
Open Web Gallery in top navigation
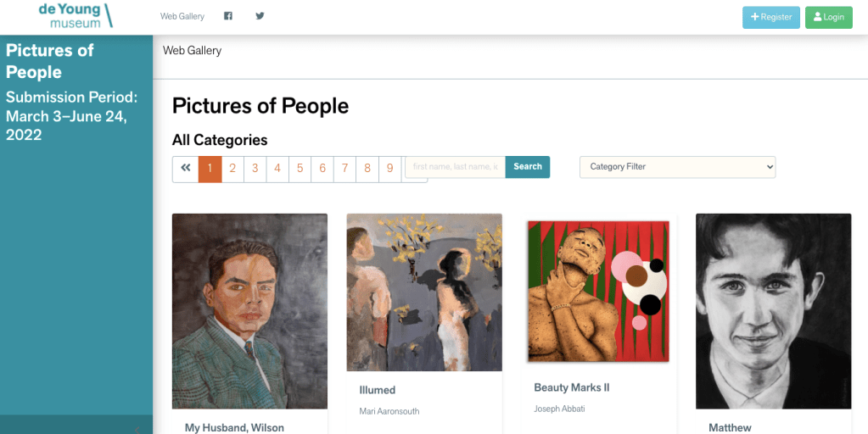[182, 16]
